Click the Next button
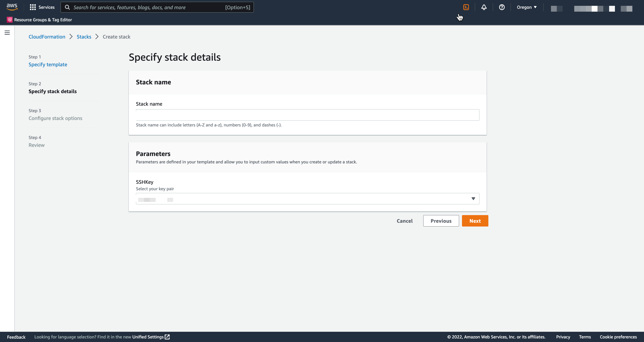Image resolution: width=644 pixels, height=342 pixels. pos(475,221)
